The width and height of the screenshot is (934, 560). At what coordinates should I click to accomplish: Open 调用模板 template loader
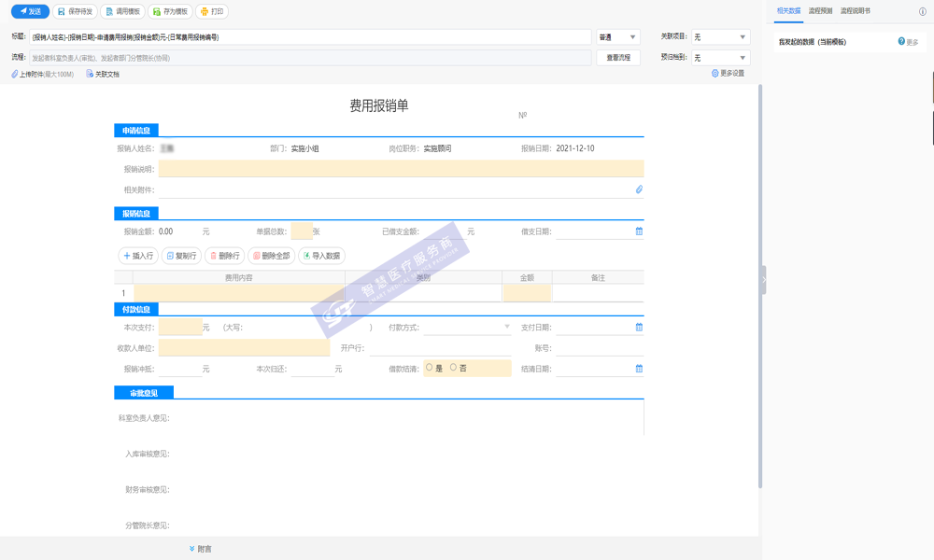[x=121, y=11]
